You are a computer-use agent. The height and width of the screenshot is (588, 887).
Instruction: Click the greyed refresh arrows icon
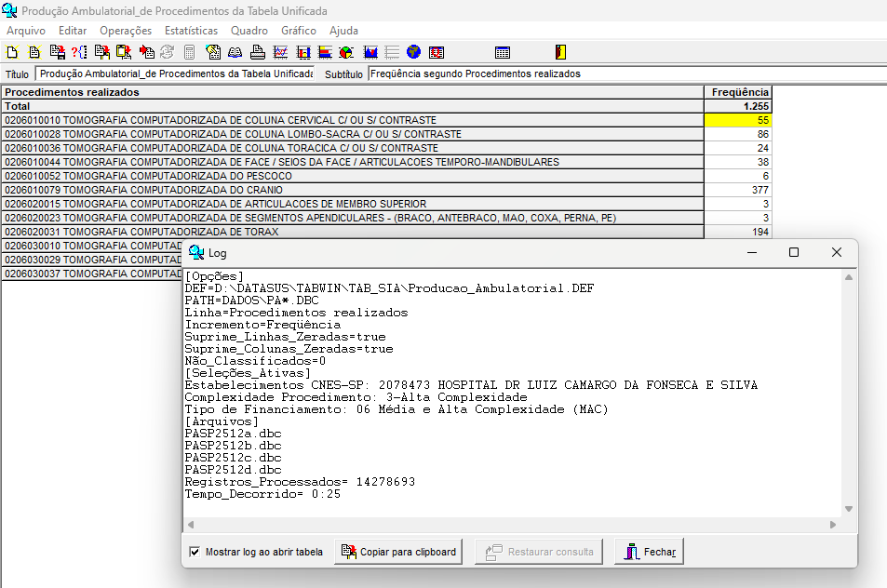167,53
